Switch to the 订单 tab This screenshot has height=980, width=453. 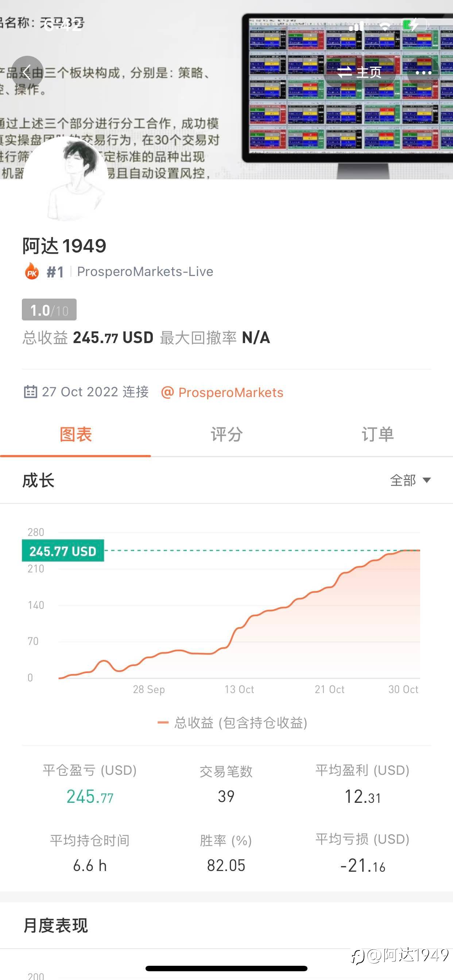(x=377, y=435)
